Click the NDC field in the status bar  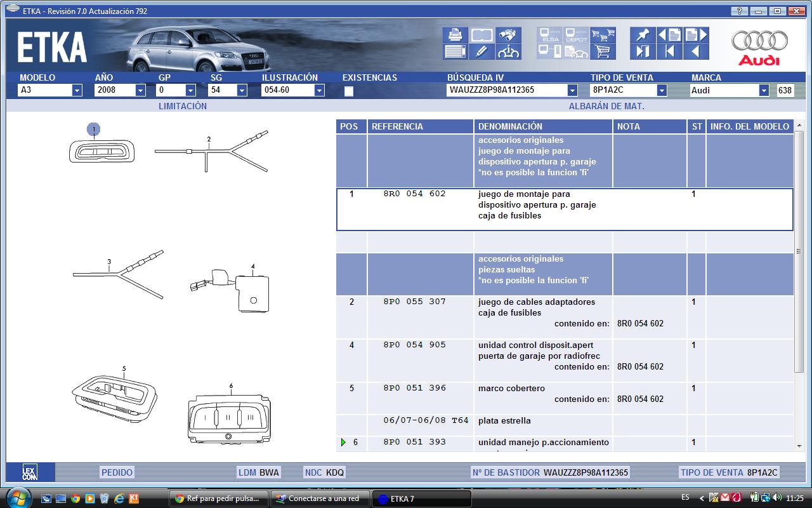click(x=325, y=472)
